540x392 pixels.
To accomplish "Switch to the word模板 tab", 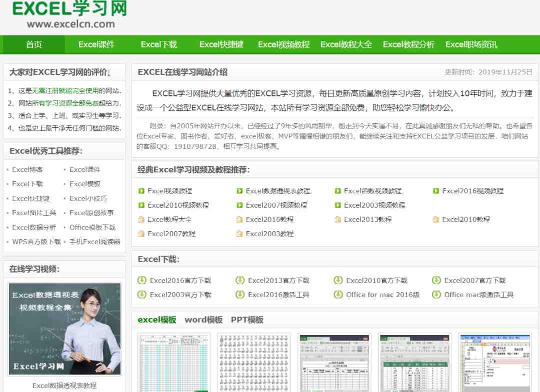I will [x=203, y=320].
